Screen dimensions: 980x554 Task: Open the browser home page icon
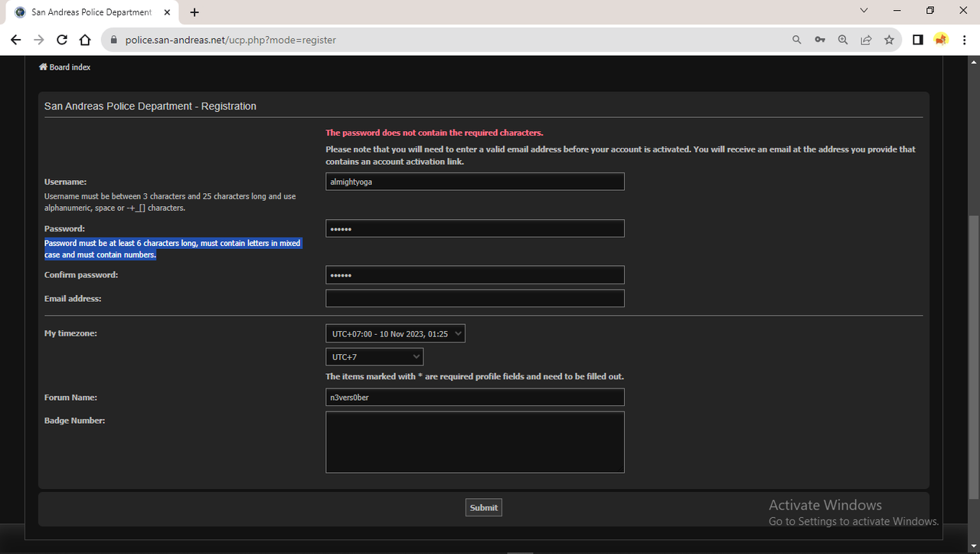(x=85, y=40)
